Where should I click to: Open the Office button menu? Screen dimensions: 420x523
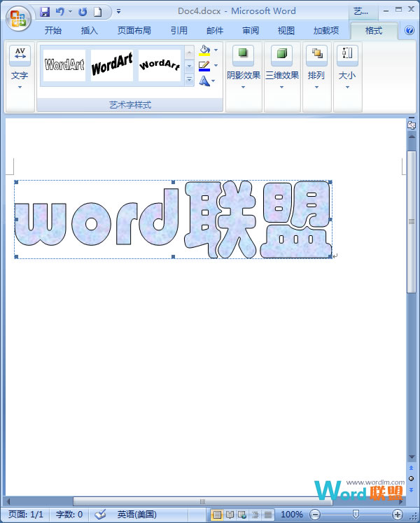tap(18, 18)
